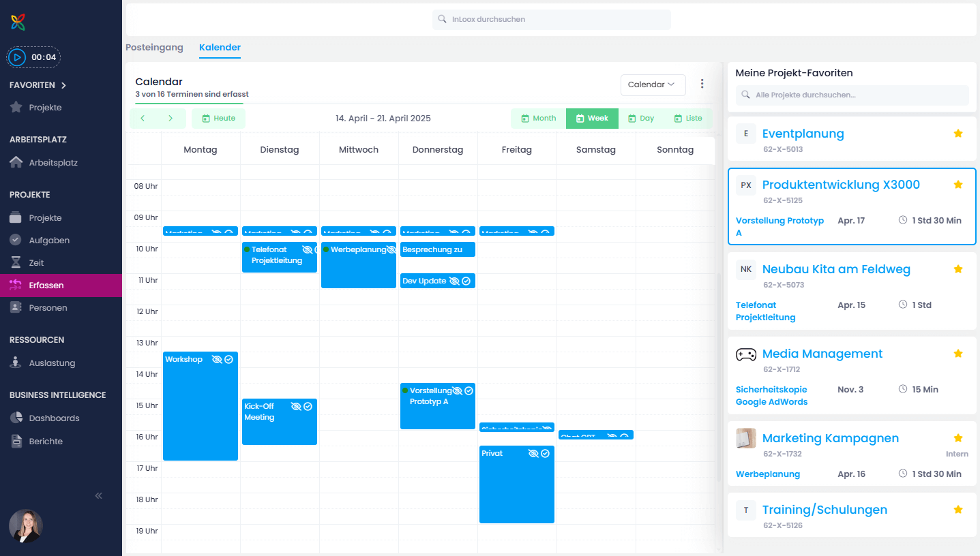
Task: Expand the FAVORITEN section chevron
Action: point(63,86)
